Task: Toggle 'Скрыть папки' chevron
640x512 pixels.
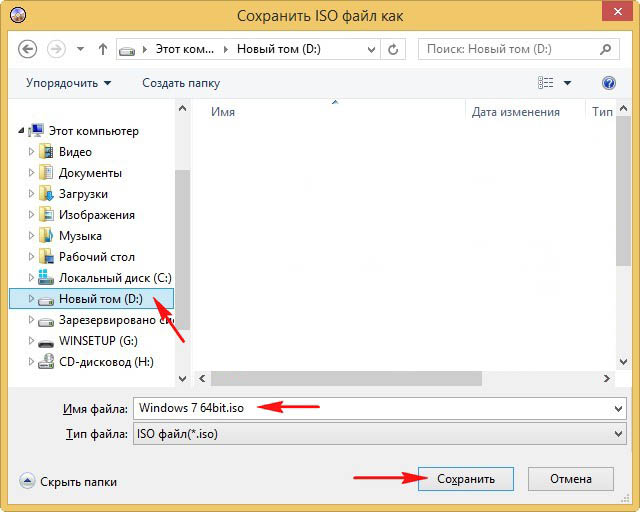Action: coord(27,481)
